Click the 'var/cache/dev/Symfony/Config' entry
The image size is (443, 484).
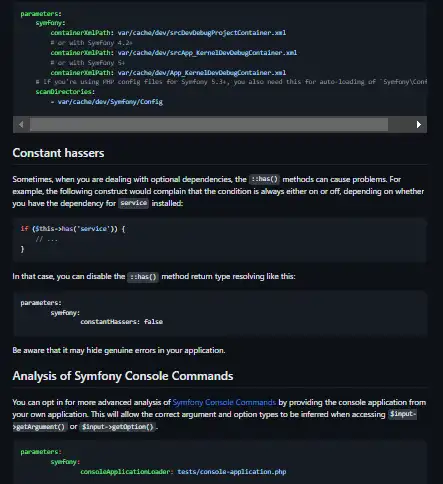110,102
